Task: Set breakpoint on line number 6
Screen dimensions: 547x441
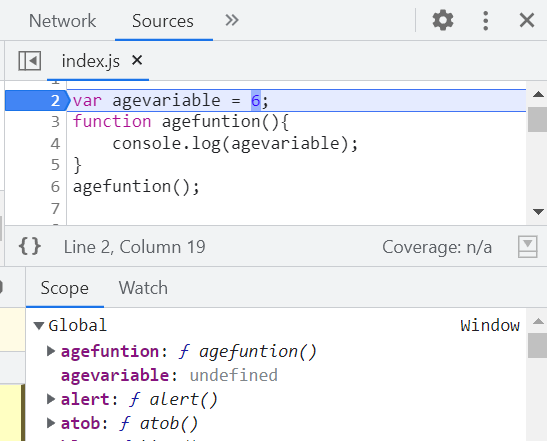Action: 55,187
